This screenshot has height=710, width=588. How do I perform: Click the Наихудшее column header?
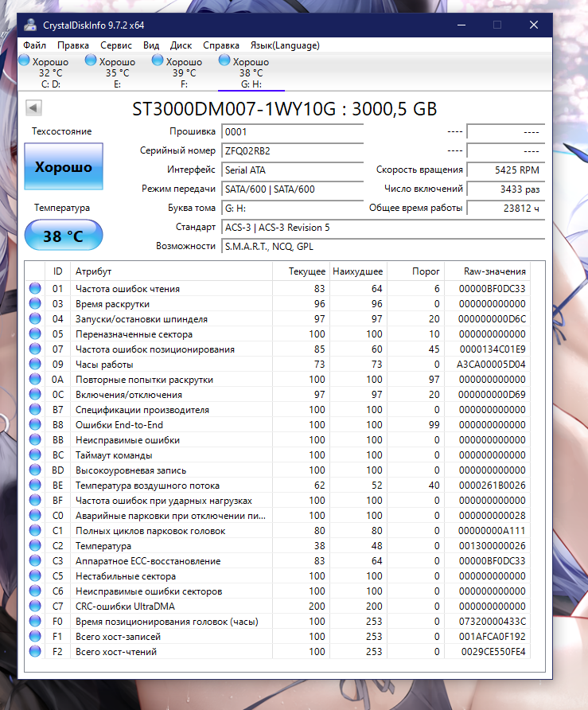(358, 271)
